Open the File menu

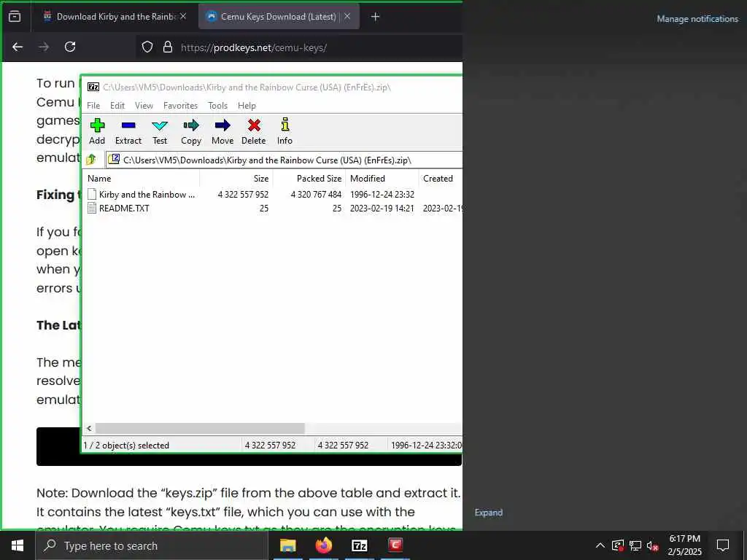pos(93,106)
